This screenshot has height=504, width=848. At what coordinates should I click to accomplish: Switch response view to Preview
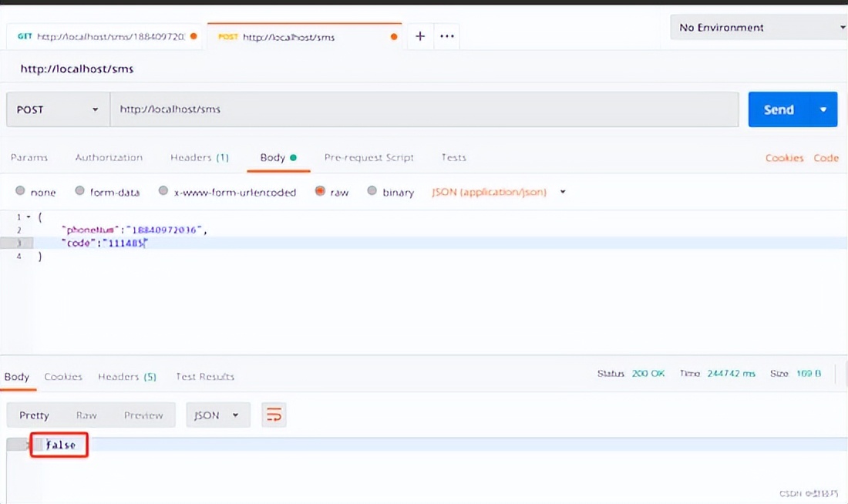[x=143, y=415]
